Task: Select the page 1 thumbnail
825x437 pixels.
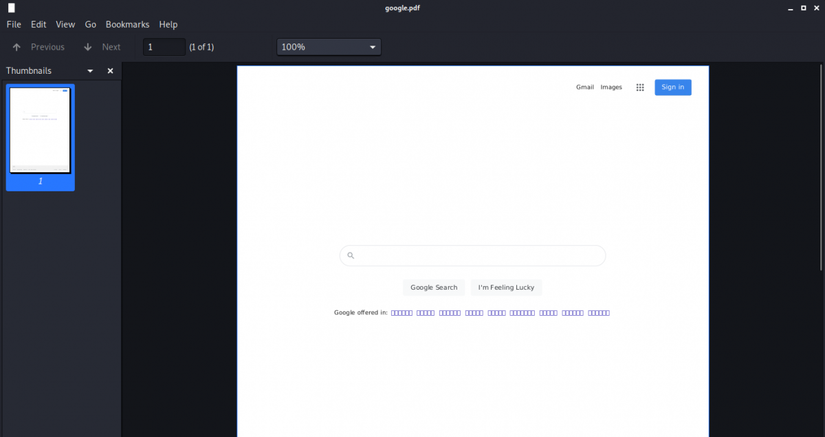Action: (x=40, y=137)
